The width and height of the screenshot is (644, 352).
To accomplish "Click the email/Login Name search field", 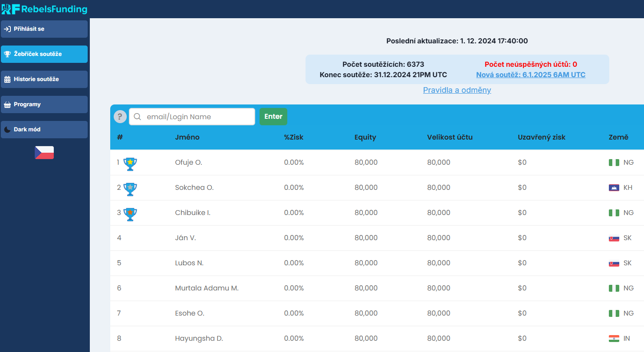I will click(x=192, y=117).
